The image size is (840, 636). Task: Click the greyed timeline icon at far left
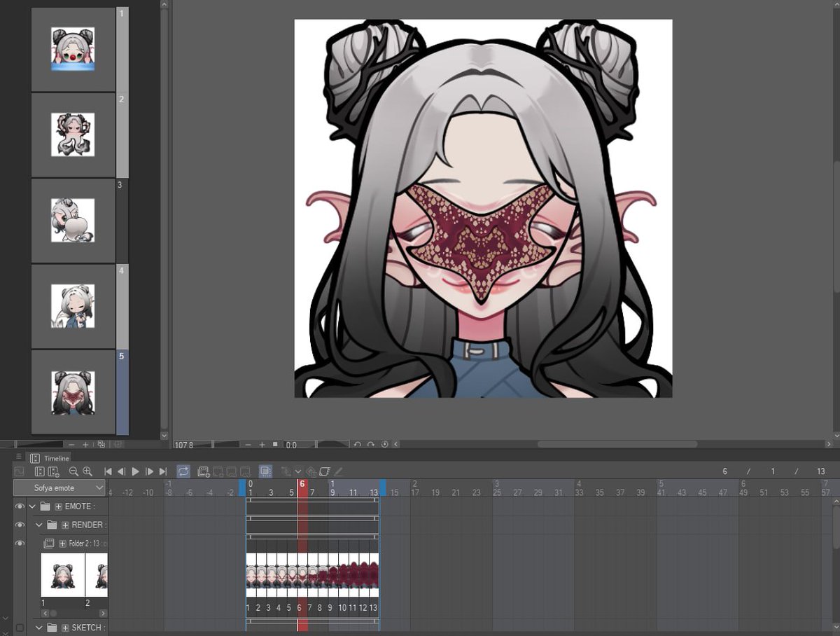coord(19,471)
